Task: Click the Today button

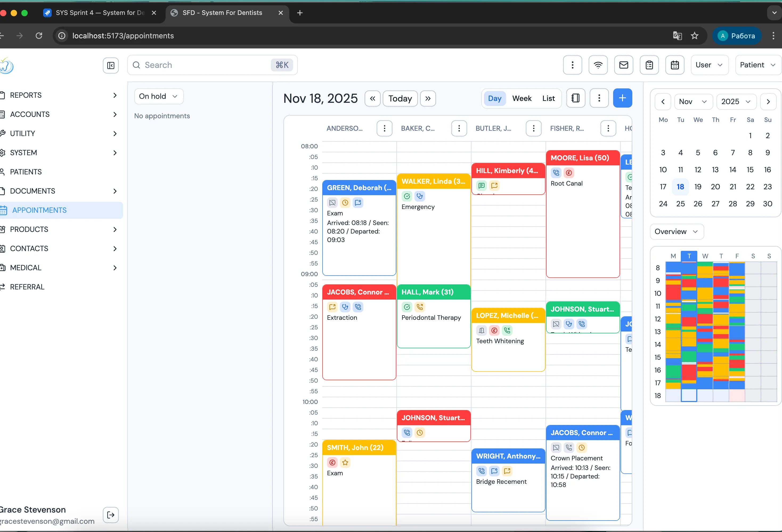Action: click(400, 99)
